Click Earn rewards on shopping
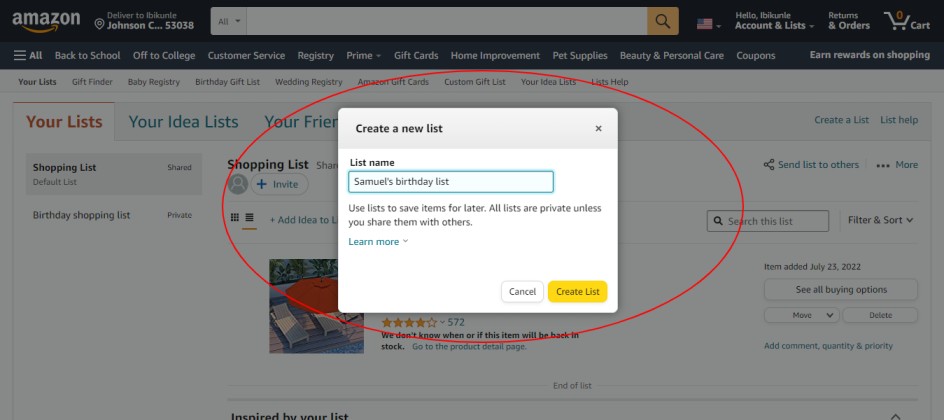 869,55
